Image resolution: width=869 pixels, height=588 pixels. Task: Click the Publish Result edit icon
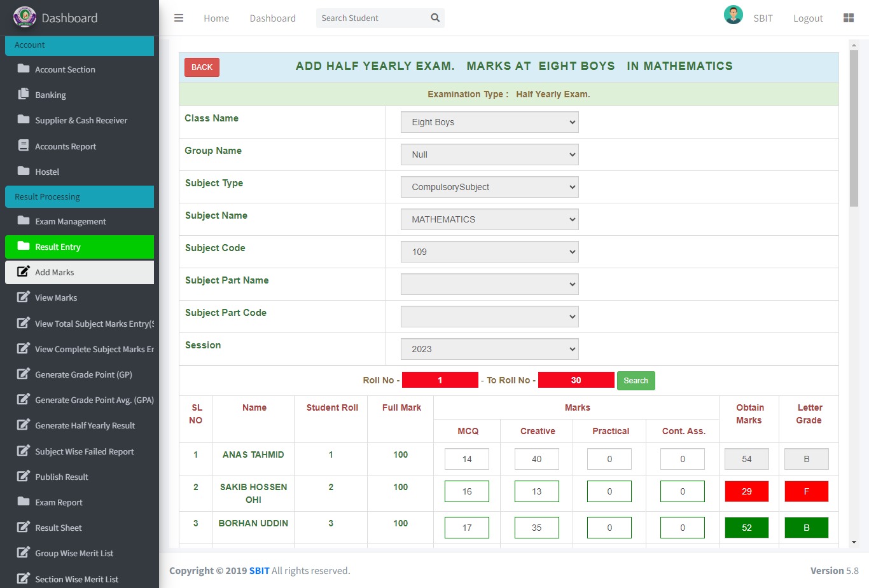click(24, 476)
